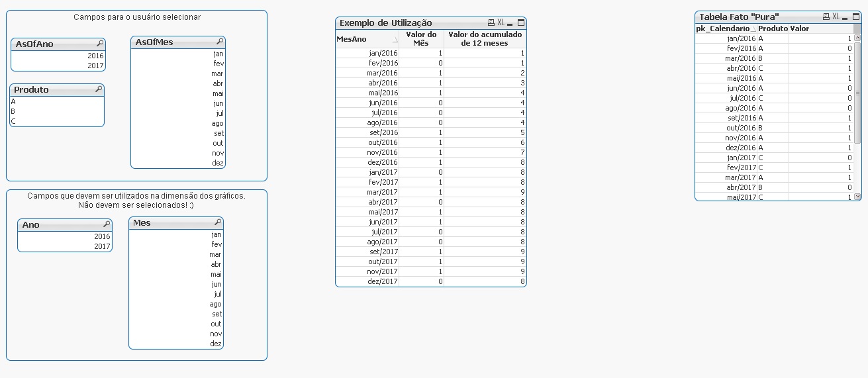Select out/2016 cell in Tabela Fato table
This screenshot has width=868, height=378.
point(726,128)
